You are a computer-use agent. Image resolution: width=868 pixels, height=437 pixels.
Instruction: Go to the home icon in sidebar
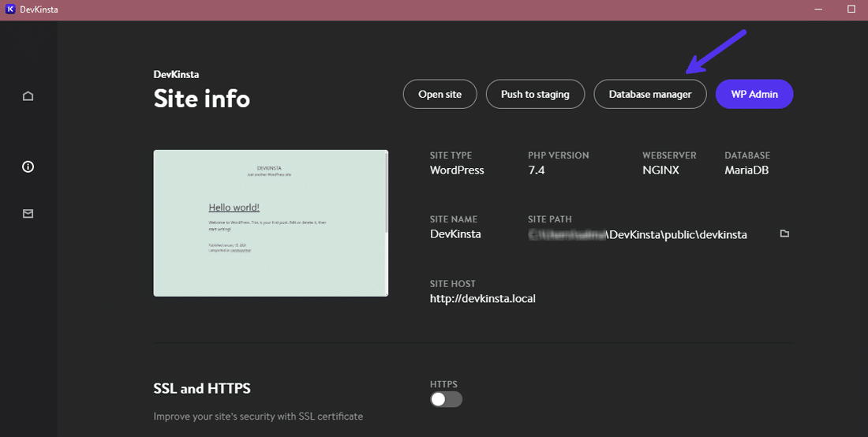click(28, 96)
